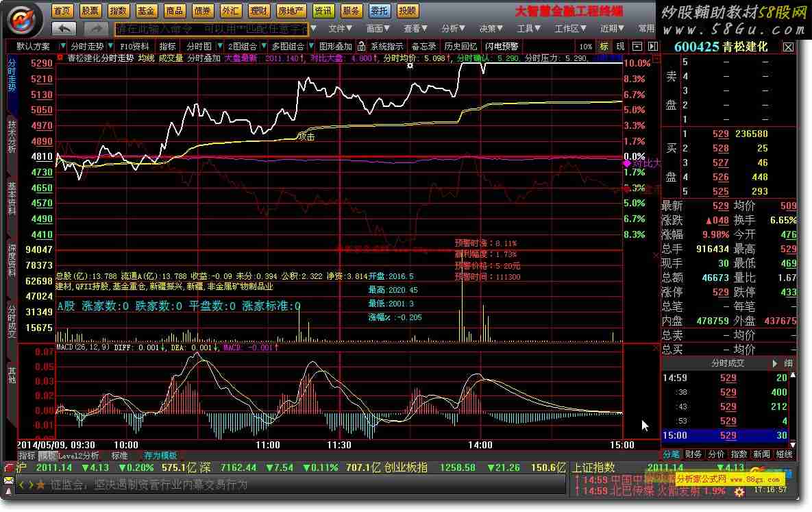Screen dimensions: 812x512
Task: Click the mail envelope icon at bottom left
Action: click(9, 480)
